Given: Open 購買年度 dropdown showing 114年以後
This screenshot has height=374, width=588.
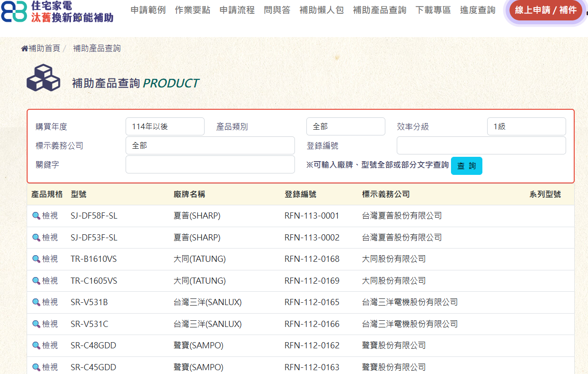Looking at the screenshot, I should (165, 126).
